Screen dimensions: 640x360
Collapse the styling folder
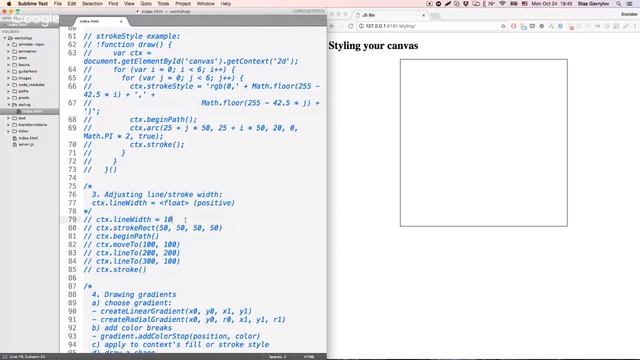pyautogui.click(x=9, y=105)
